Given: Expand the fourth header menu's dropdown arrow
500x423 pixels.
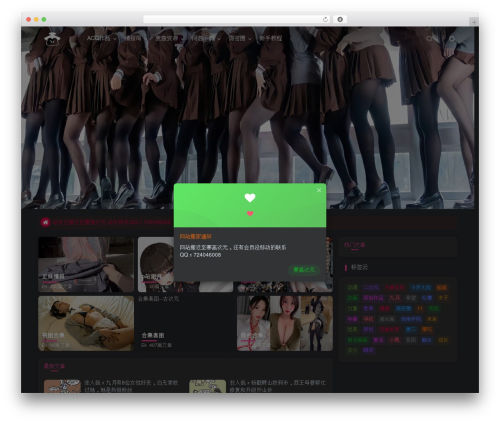Looking at the screenshot, I should point(219,39).
